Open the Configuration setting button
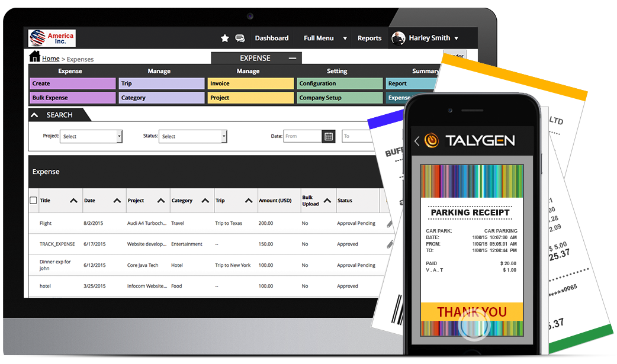 [x=339, y=83]
